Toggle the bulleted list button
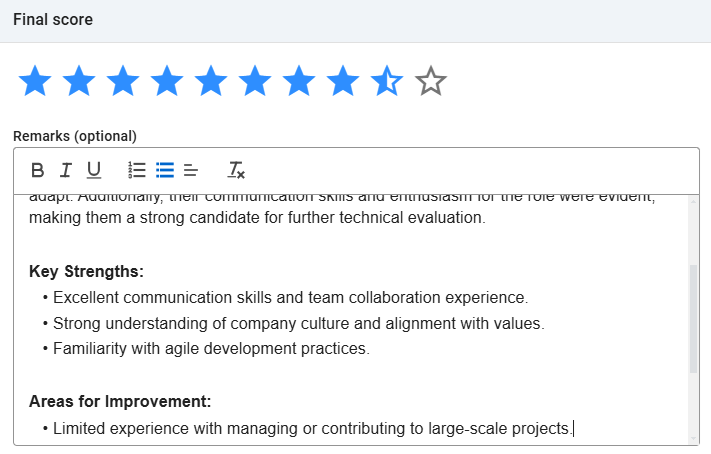Viewport: 711px width, 454px height. (x=165, y=170)
